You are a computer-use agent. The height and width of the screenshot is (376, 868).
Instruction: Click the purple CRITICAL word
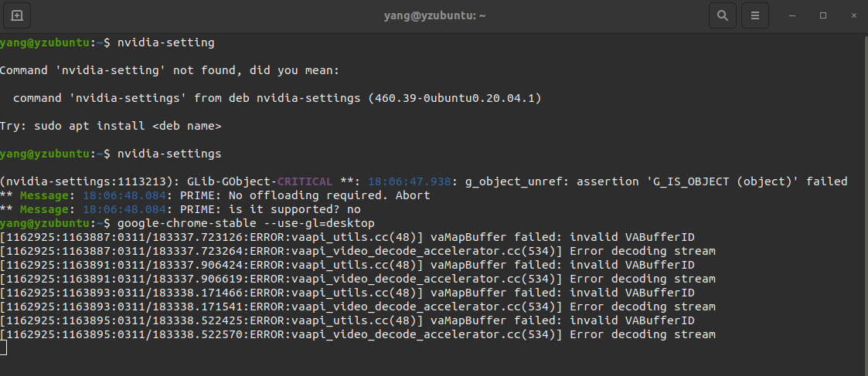coord(305,181)
